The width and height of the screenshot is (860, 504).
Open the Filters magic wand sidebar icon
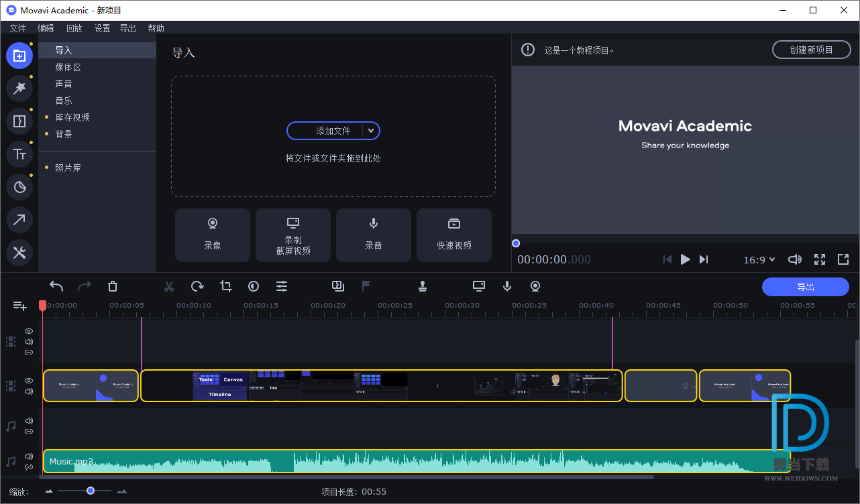(x=19, y=88)
